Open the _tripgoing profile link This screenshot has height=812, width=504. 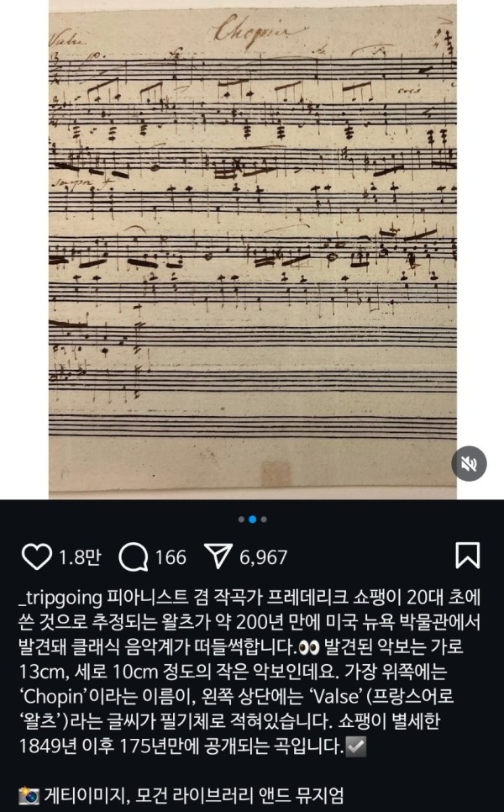[x=60, y=598]
